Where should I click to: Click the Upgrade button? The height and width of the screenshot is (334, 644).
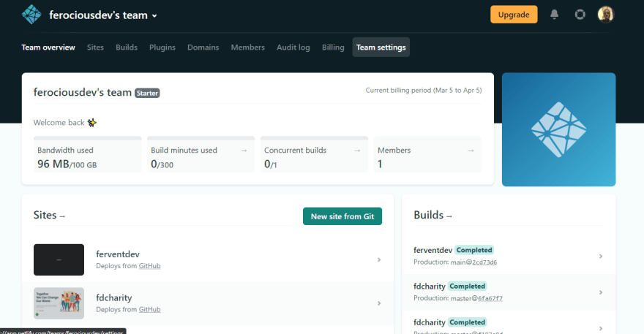coord(514,15)
